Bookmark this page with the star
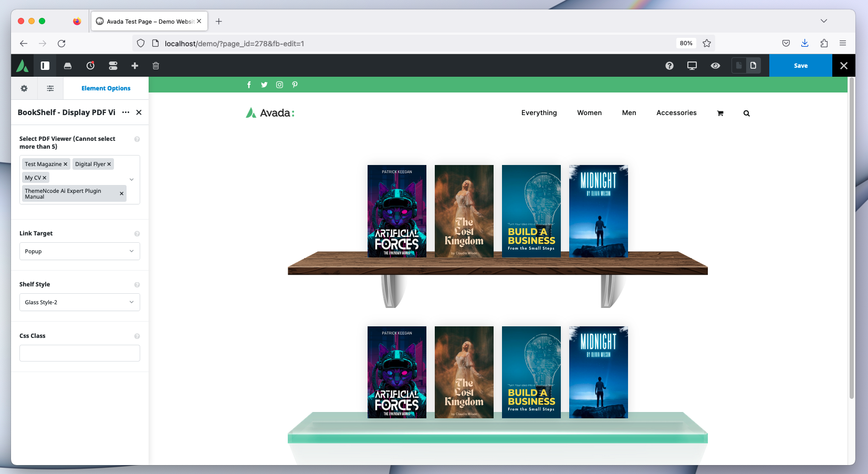The image size is (868, 474). [707, 44]
